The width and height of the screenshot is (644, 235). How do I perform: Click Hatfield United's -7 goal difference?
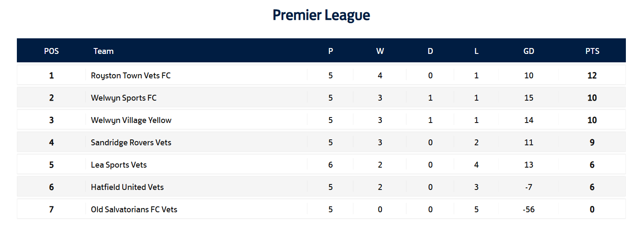pyautogui.click(x=529, y=187)
